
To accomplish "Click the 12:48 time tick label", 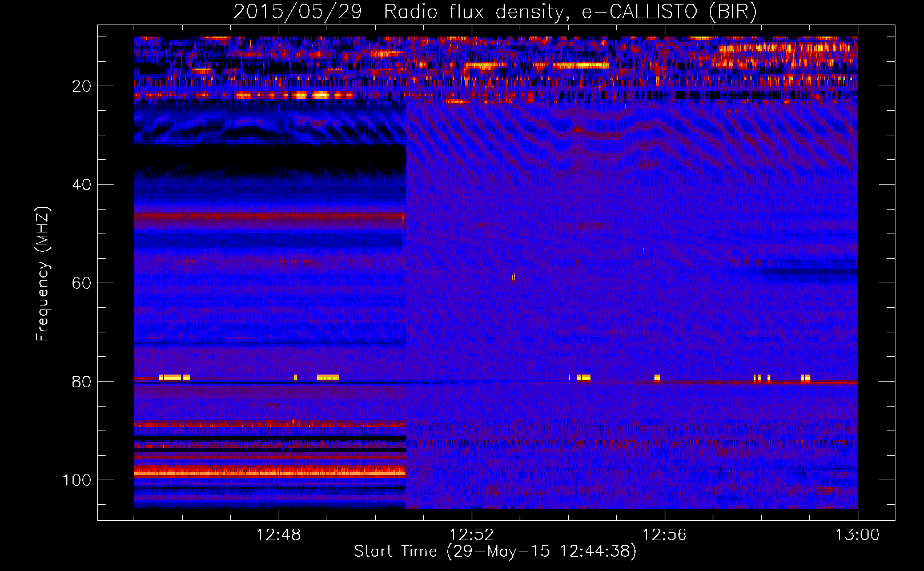I will (x=279, y=535).
